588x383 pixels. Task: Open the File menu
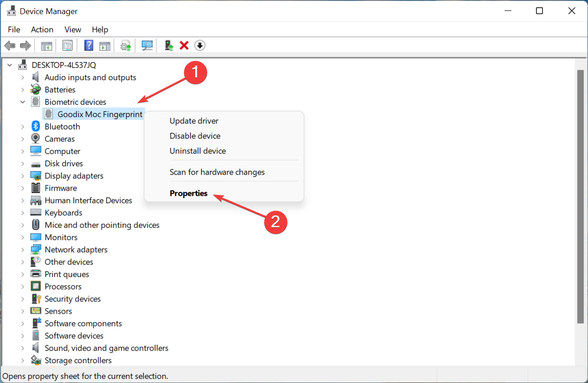tap(14, 30)
